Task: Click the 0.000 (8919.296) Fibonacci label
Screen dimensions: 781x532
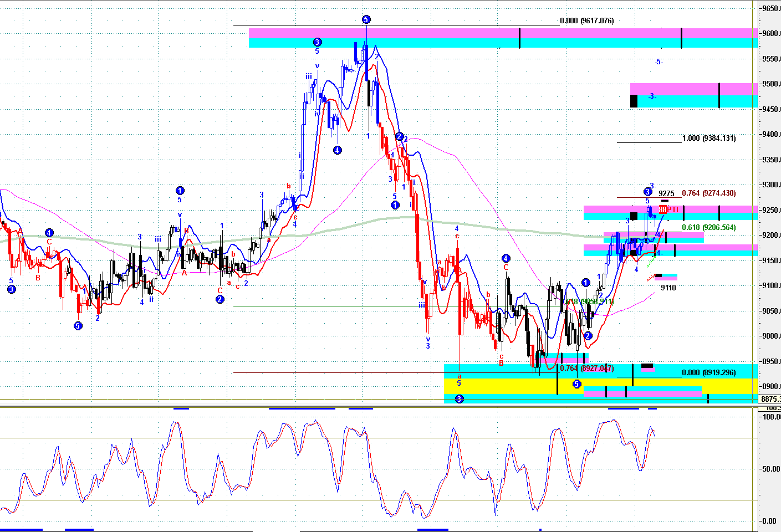Action: coord(708,373)
